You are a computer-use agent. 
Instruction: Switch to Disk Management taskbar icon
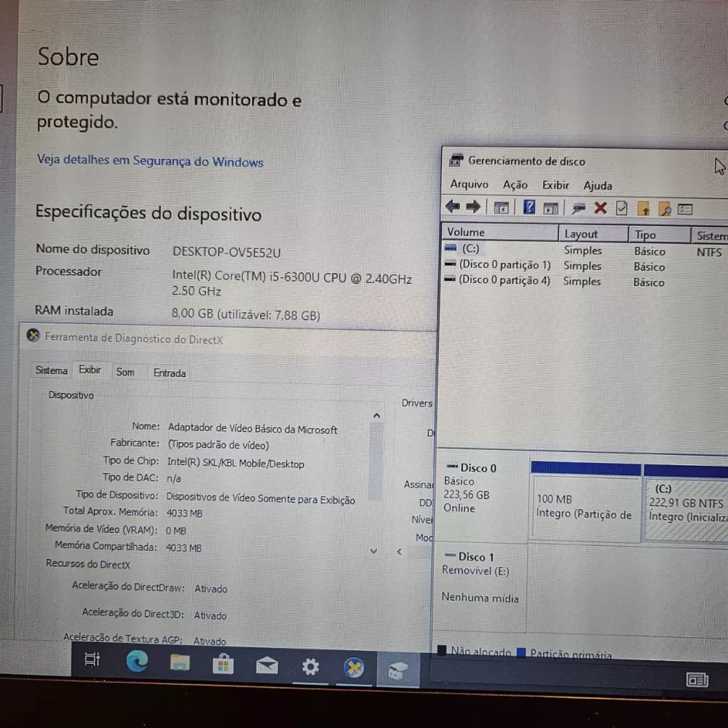point(398,670)
